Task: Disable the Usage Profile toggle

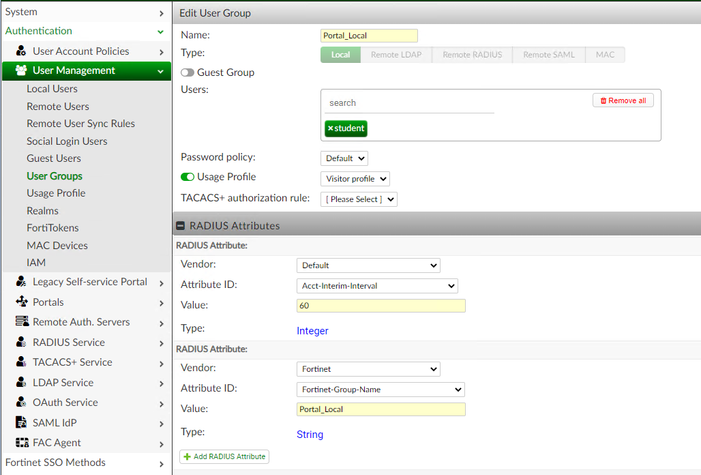Action: pyautogui.click(x=187, y=177)
